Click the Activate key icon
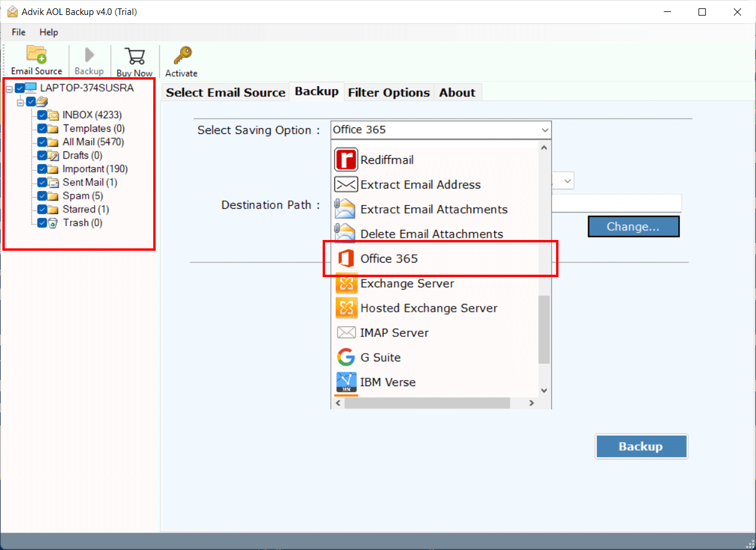 [181, 56]
